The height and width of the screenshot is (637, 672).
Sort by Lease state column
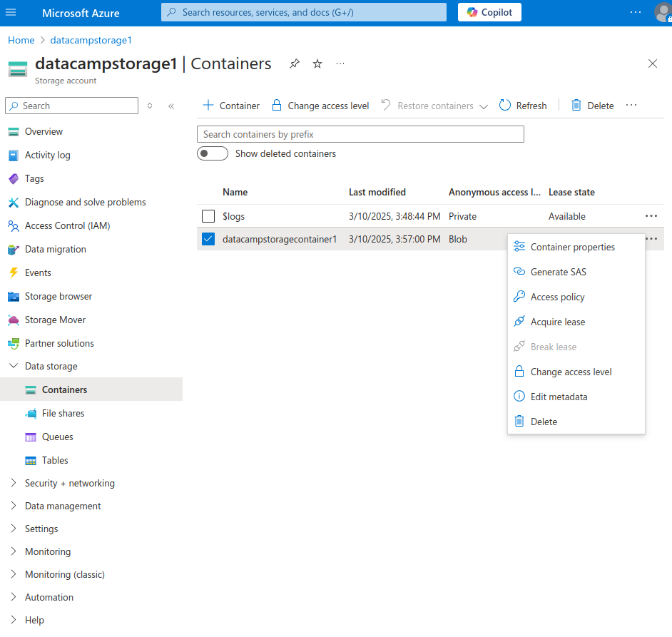click(571, 192)
